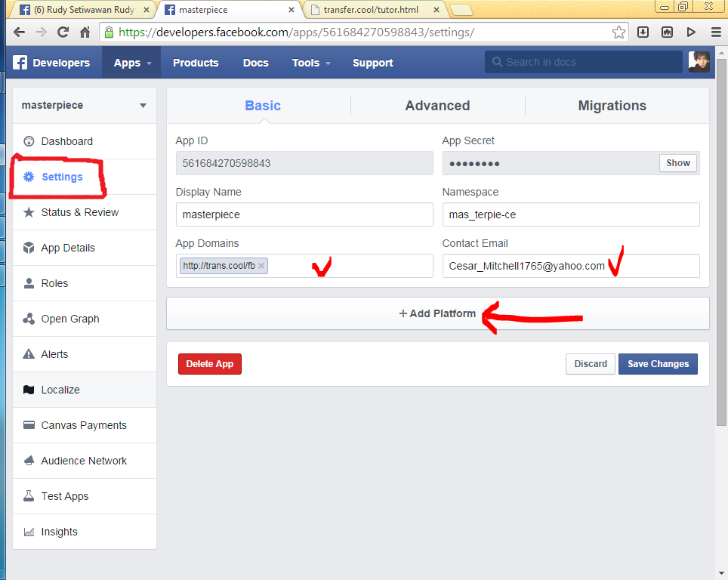728x580 pixels.
Task: Click the Dashboard gauge icon
Action: point(29,141)
